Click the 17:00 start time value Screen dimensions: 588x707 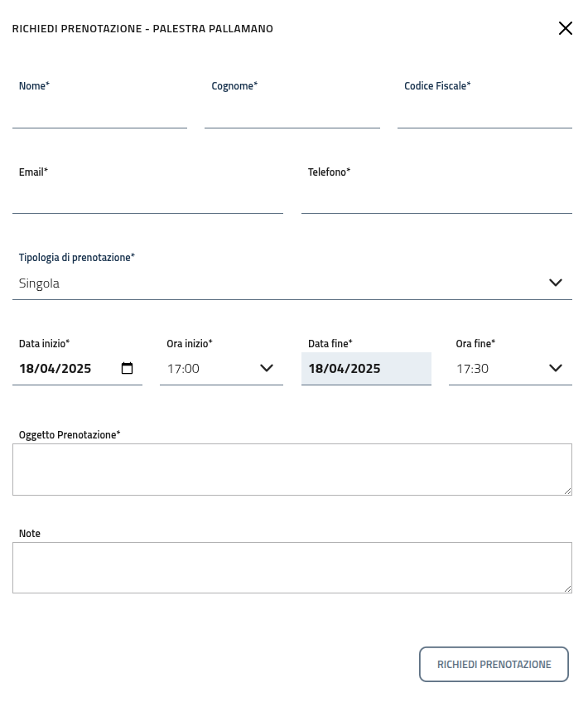click(184, 369)
